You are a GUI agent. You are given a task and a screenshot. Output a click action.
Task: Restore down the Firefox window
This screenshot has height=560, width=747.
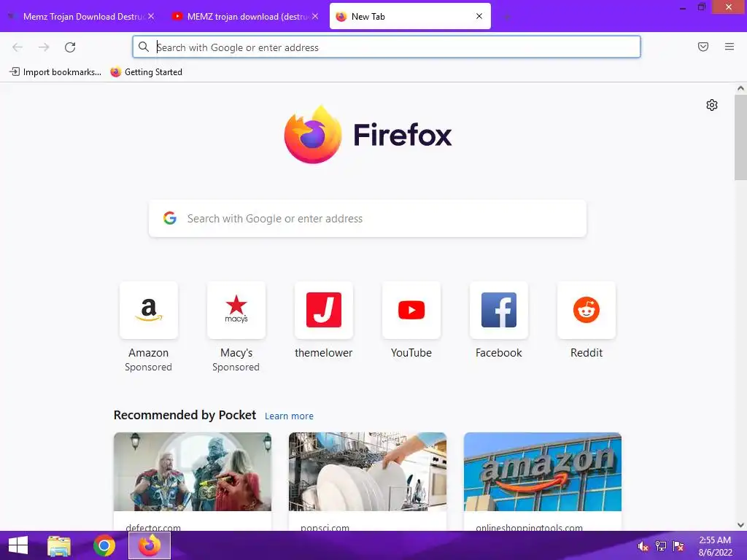tap(702, 7)
